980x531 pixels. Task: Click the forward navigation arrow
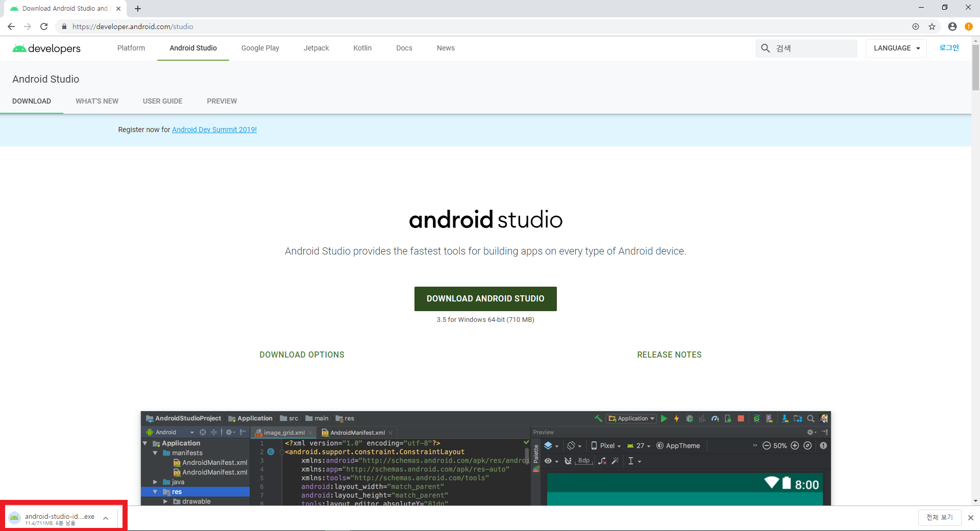coord(28,27)
